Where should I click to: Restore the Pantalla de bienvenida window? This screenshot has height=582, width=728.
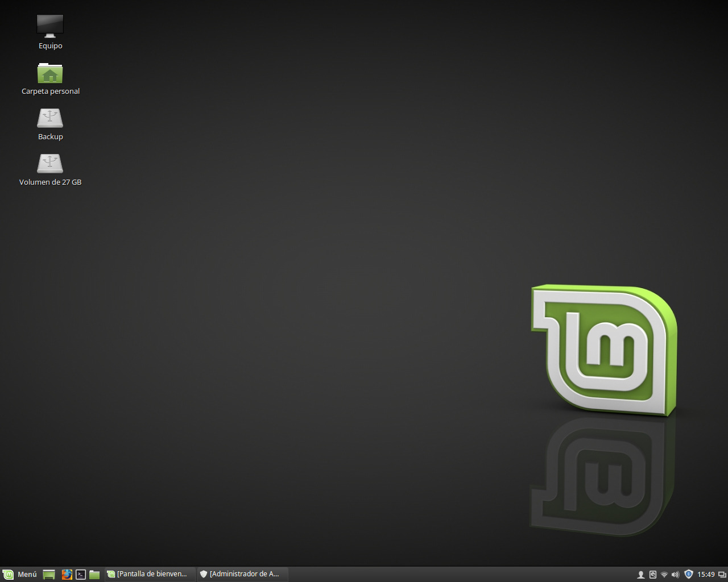[150, 574]
